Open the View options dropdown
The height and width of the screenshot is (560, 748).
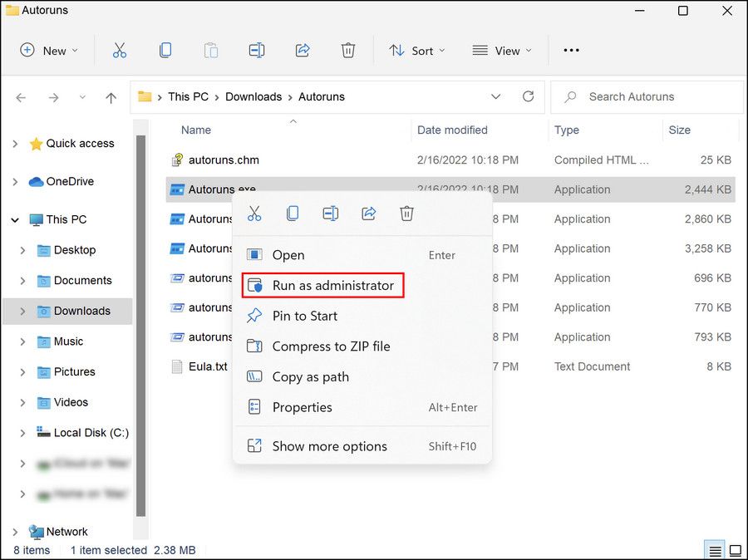tap(501, 51)
